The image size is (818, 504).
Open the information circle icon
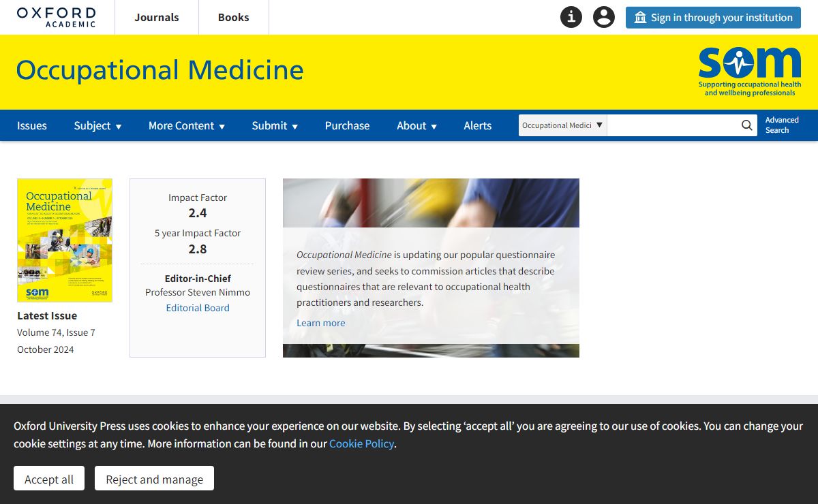click(x=571, y=17)
